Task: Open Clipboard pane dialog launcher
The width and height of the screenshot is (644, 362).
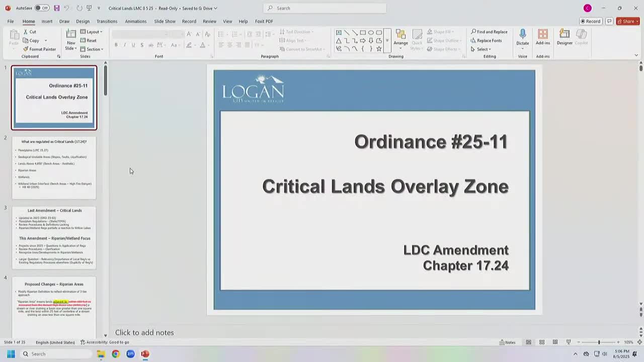Action: tap(58, 56)
